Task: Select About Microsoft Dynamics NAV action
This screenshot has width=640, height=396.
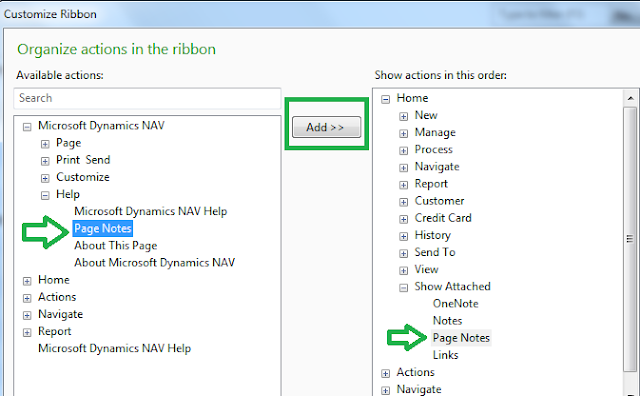Action: point(155,263)
